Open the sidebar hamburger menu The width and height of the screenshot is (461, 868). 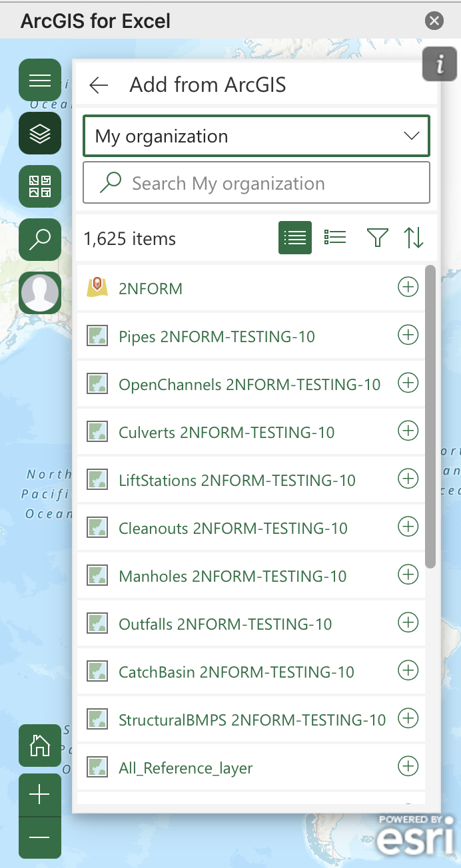click(40, 80)
